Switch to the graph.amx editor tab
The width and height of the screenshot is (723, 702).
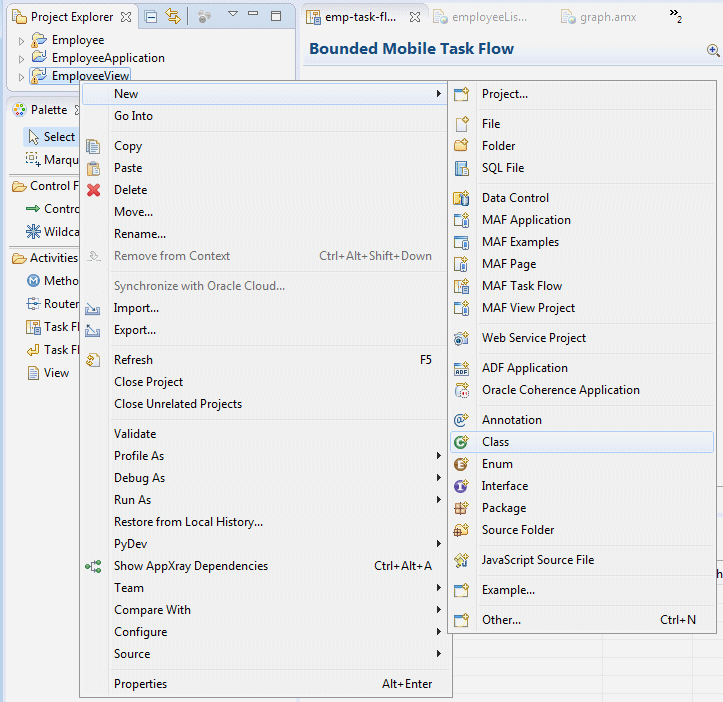coord(599,17)
